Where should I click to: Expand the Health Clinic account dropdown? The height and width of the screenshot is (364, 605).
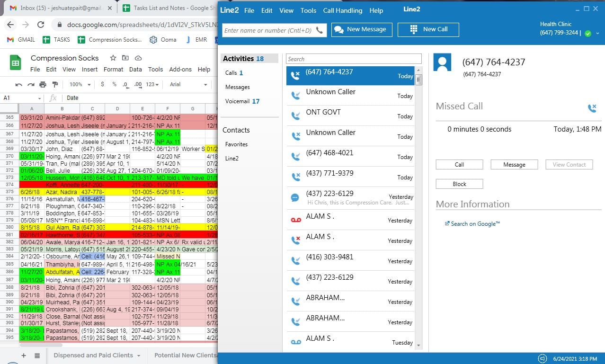click(x=597, y=33)
